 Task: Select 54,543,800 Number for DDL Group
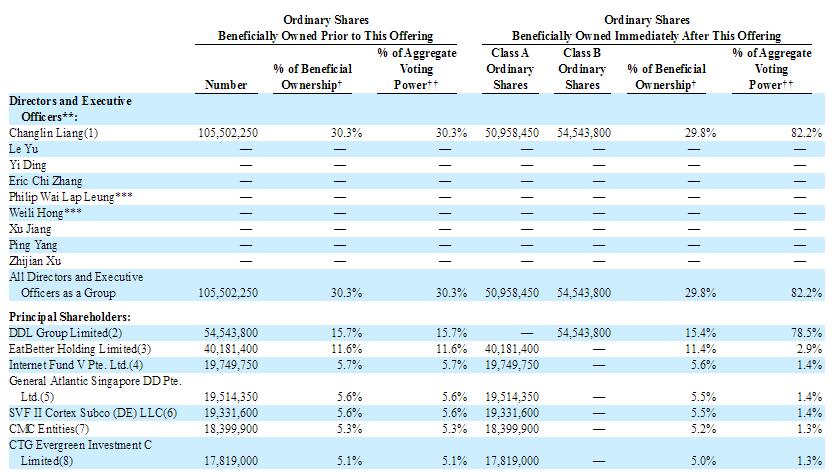click(231, 333)
